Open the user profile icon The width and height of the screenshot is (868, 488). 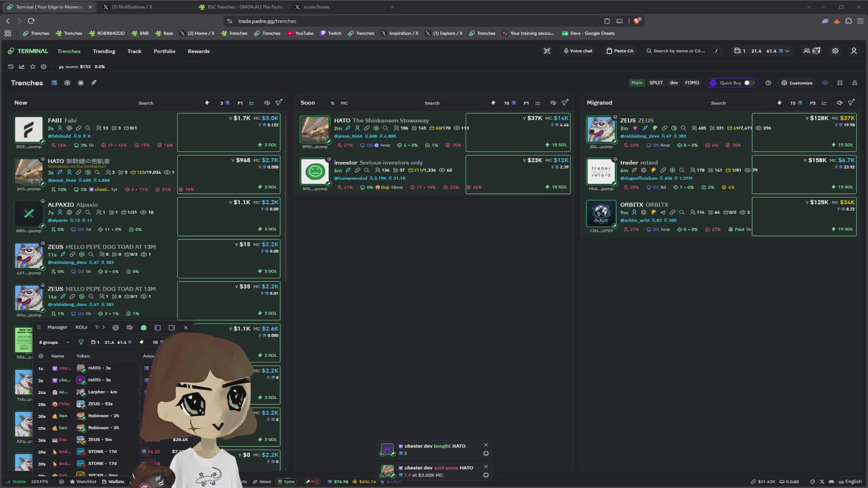coord(854,51)
